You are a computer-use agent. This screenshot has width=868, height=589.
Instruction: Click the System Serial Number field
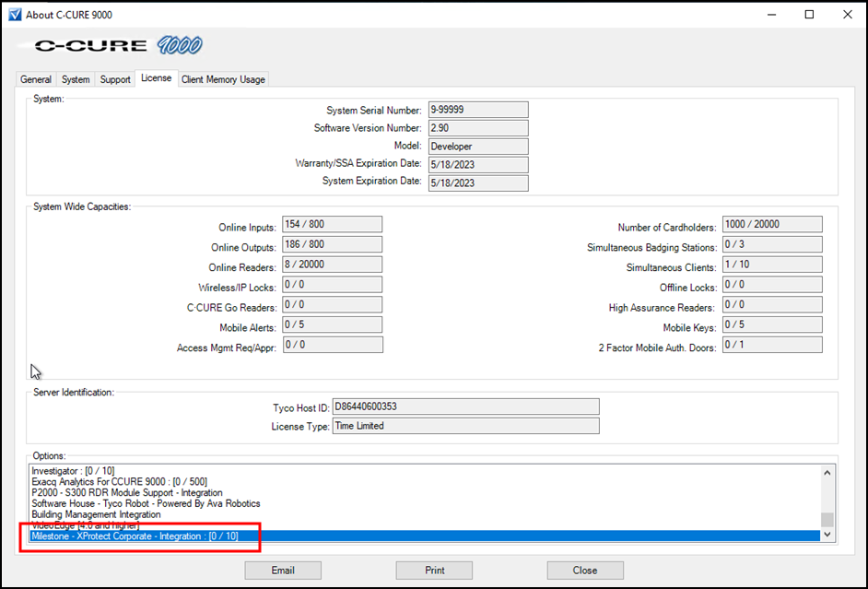[x=477, y=110]
